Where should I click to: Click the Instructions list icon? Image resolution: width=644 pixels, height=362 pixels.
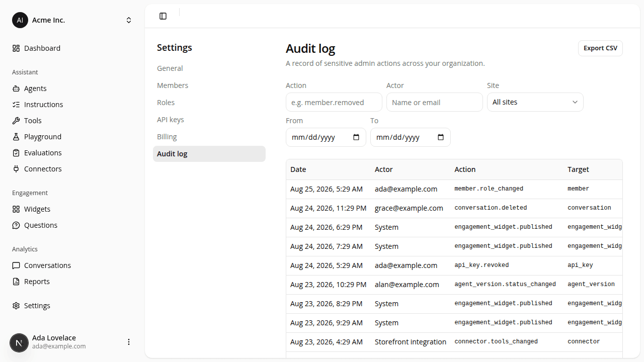click(x=16, y=105)
